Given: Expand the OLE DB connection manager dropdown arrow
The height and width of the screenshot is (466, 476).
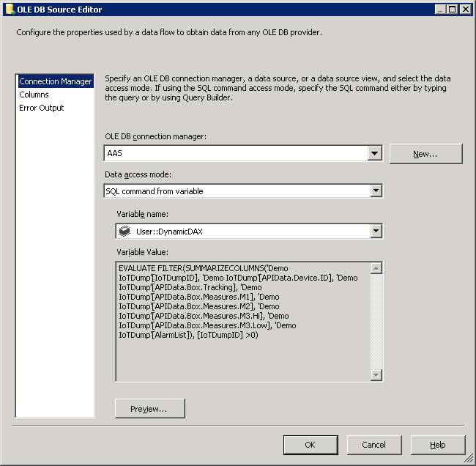Looking at the screenshot, I should pos(374,153).
